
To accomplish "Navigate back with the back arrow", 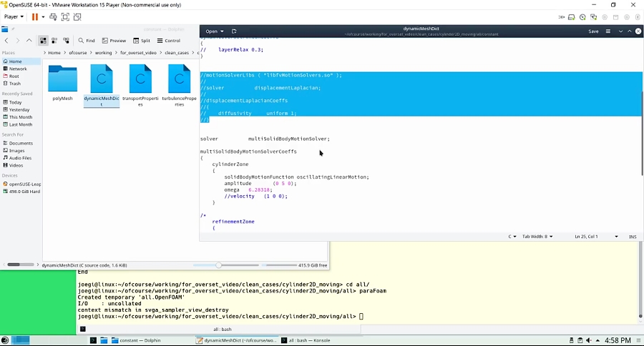I will (x=6, y=41).
